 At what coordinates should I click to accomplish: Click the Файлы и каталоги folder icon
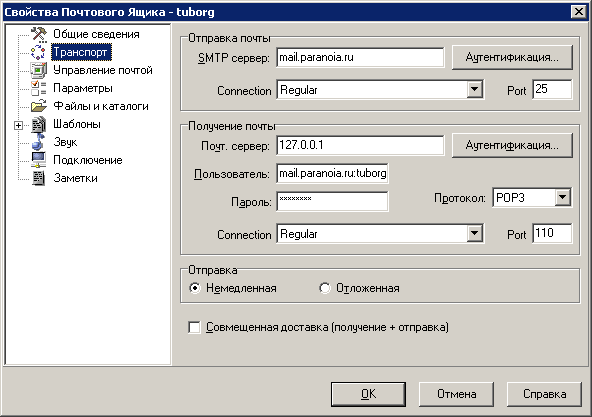click(39, 106)
